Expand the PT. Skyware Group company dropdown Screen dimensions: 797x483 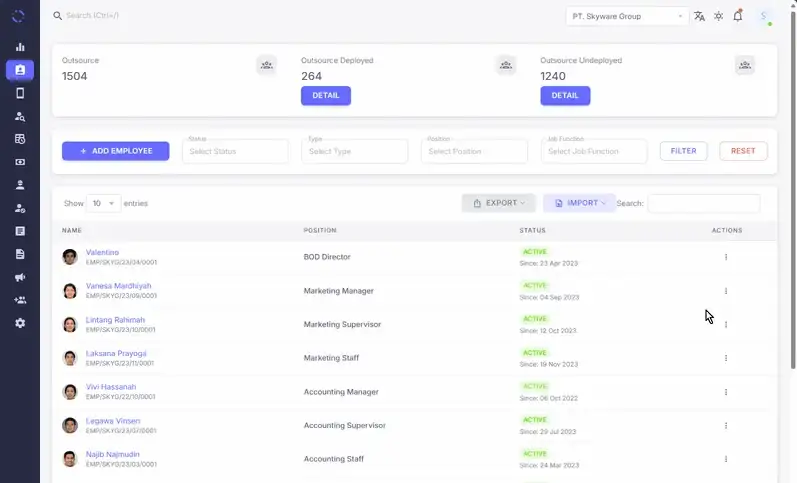(627, 16)
